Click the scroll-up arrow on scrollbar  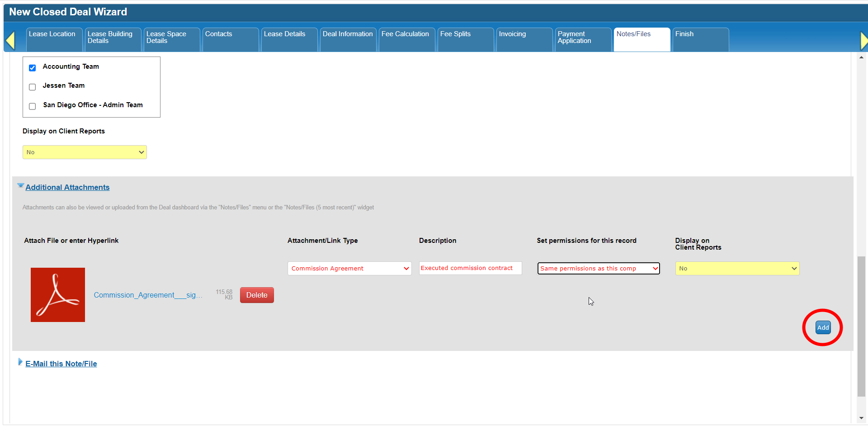click(x=861, y=58)
